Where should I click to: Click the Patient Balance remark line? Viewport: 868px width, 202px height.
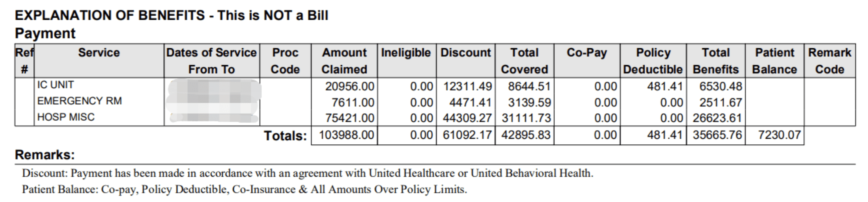pos(244,190)
